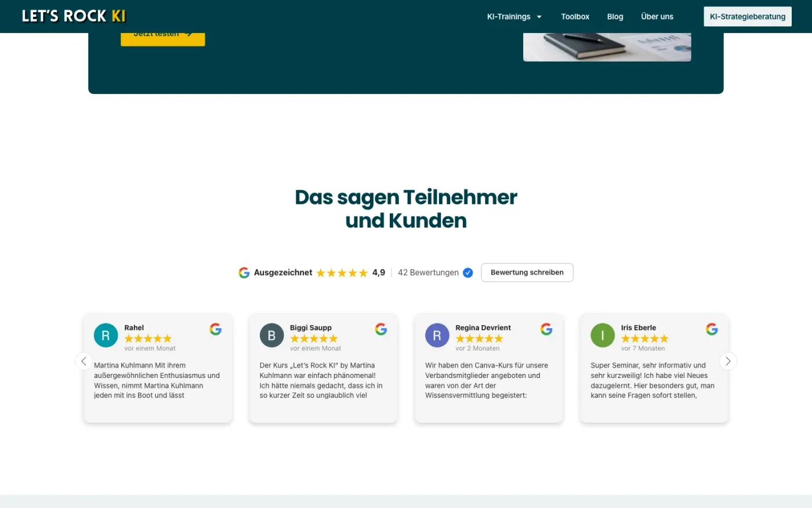Click the Let's Rock KI logo
This screenshot has width=812, height=508.
74,16
